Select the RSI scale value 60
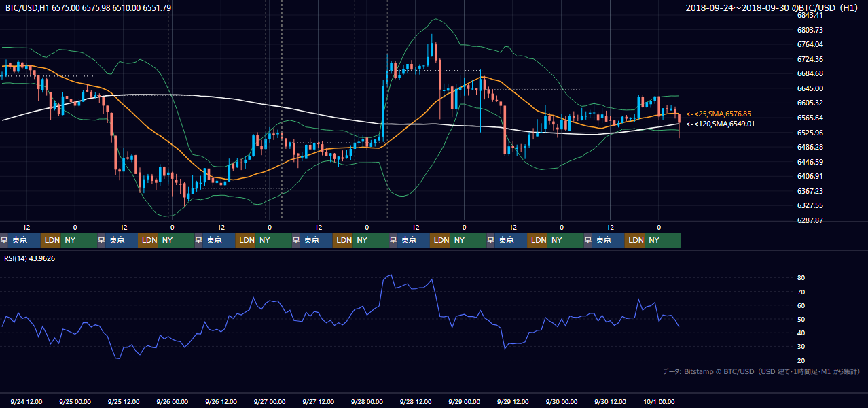This screenshot has width=868, height=408. tap(801, 305)
